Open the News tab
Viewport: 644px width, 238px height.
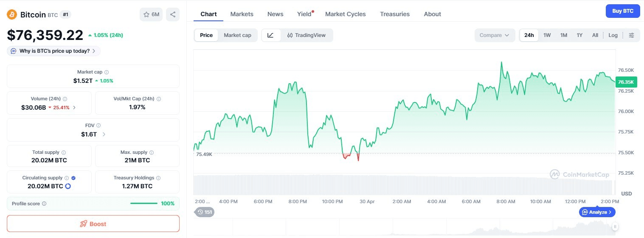click(276, 14)
